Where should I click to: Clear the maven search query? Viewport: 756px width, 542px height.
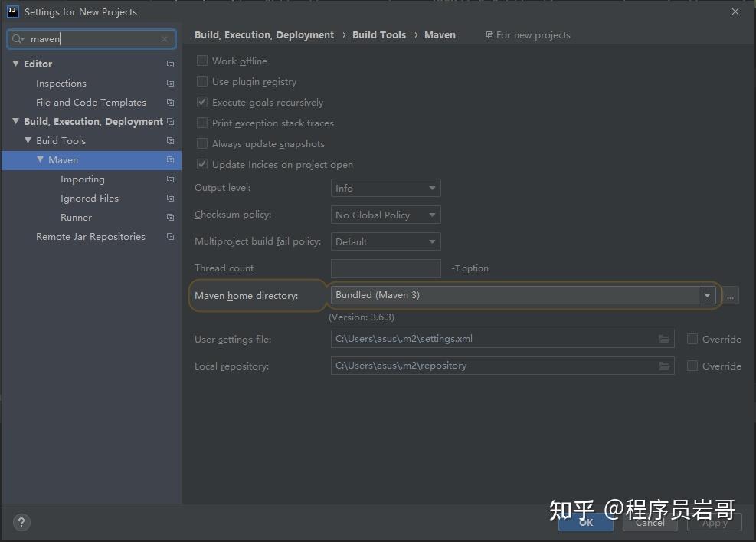tap(165, 38)
